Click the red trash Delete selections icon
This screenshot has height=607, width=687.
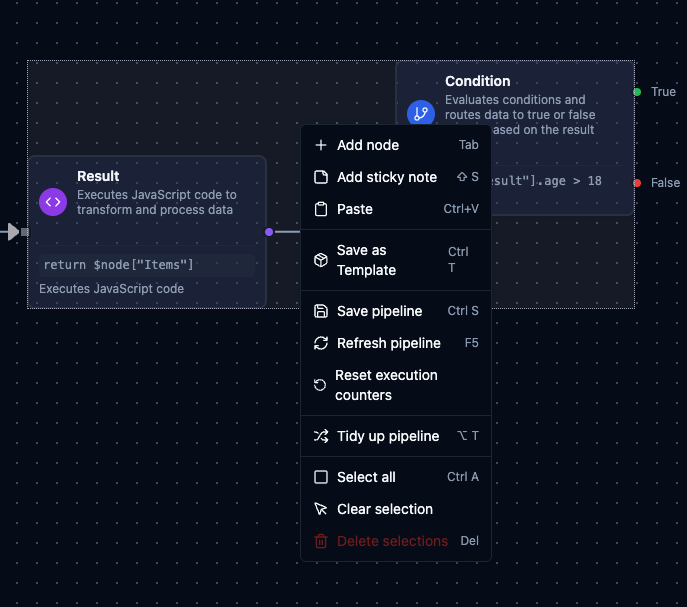pos(321,541)
